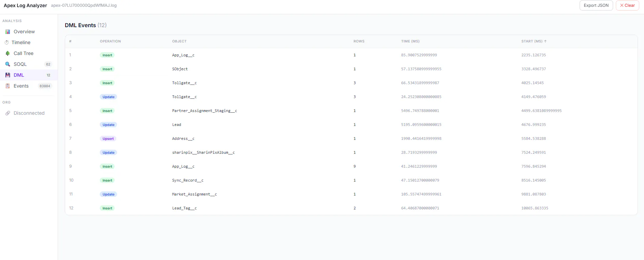Sort by OBJECT column header

[179, 41]
